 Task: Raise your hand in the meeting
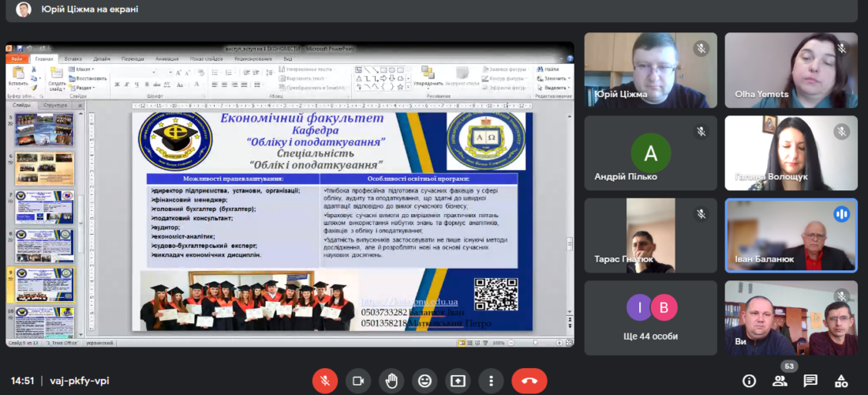coord(391,381)
